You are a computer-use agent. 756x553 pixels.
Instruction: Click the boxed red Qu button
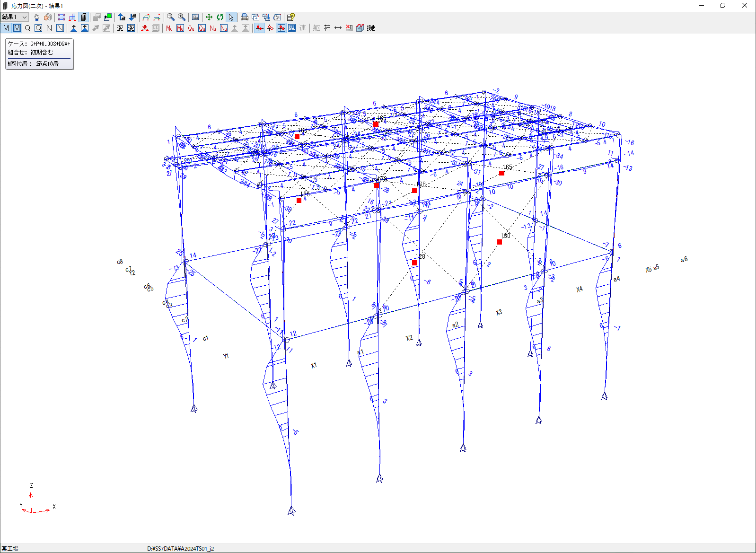pyautogui.click(x=202, y=28)
